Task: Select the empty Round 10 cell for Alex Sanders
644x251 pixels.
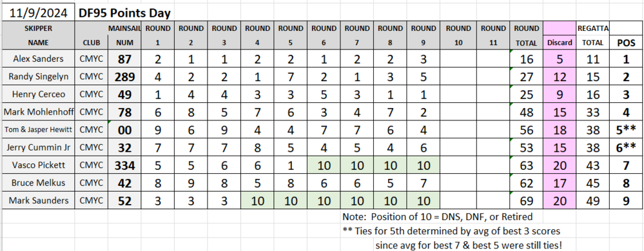Action: [x=458, y=59]
